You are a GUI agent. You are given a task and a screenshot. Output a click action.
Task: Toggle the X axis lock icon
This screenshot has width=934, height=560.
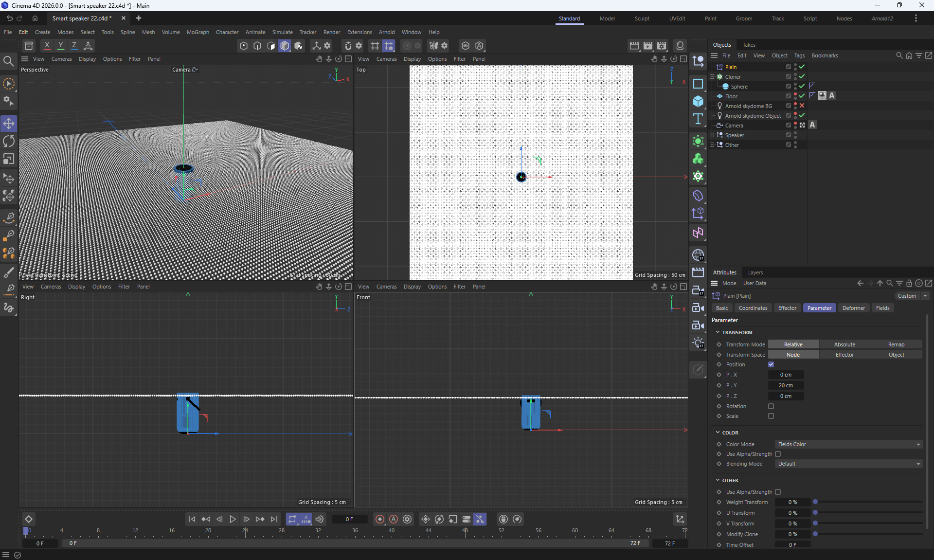click(x=47, y=46)
